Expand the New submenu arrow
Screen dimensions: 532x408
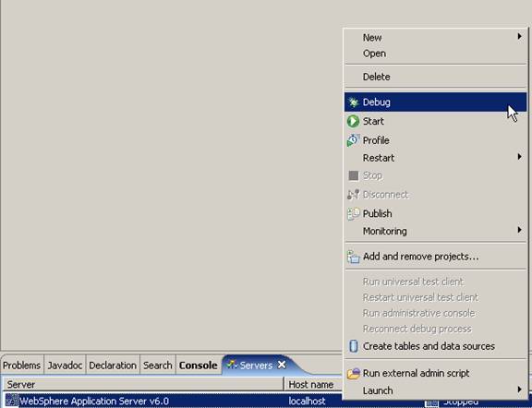click(x=519, y=36)
